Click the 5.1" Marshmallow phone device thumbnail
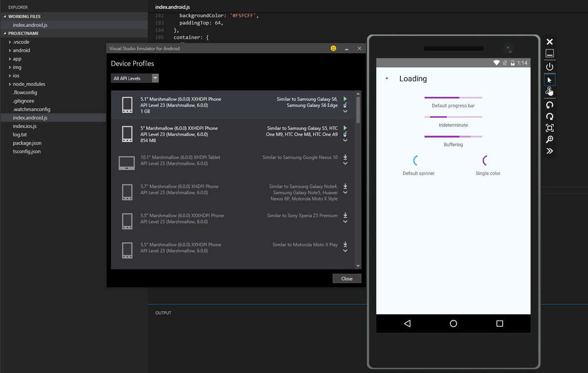Viewport: 588px width, 373px height. 127,105
